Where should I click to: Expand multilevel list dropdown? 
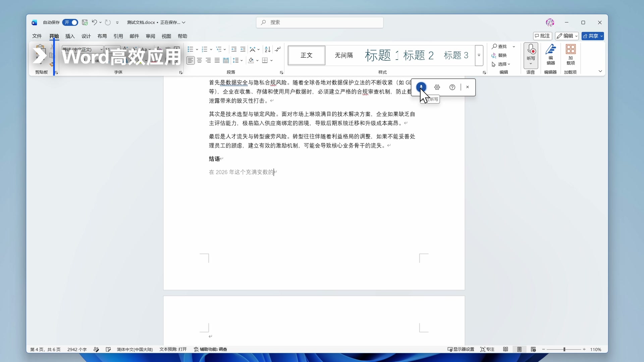click(225, 50)
